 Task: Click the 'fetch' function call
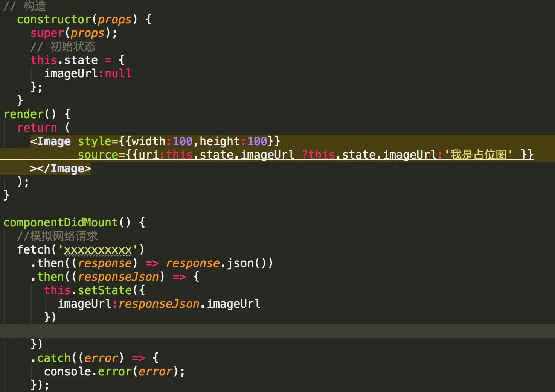34,249
